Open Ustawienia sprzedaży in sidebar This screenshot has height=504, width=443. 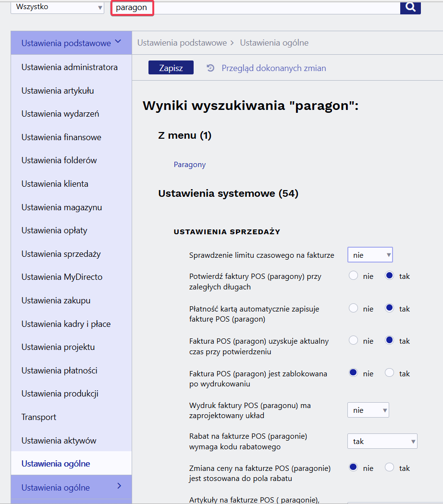click(61, 254)
